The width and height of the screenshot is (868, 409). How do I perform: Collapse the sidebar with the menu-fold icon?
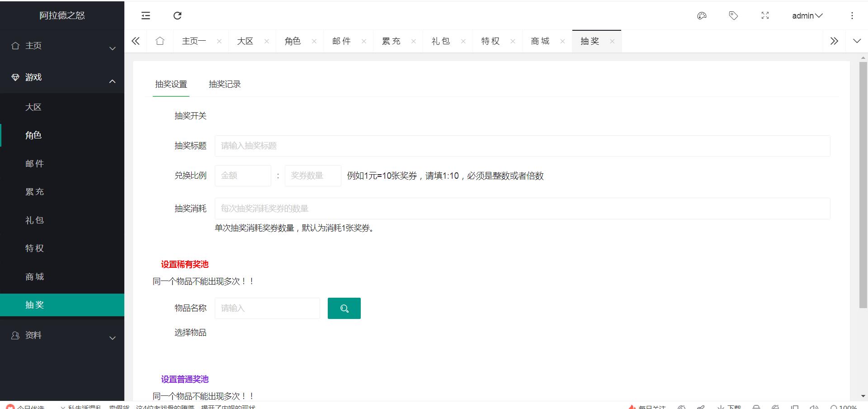[146, 16]
